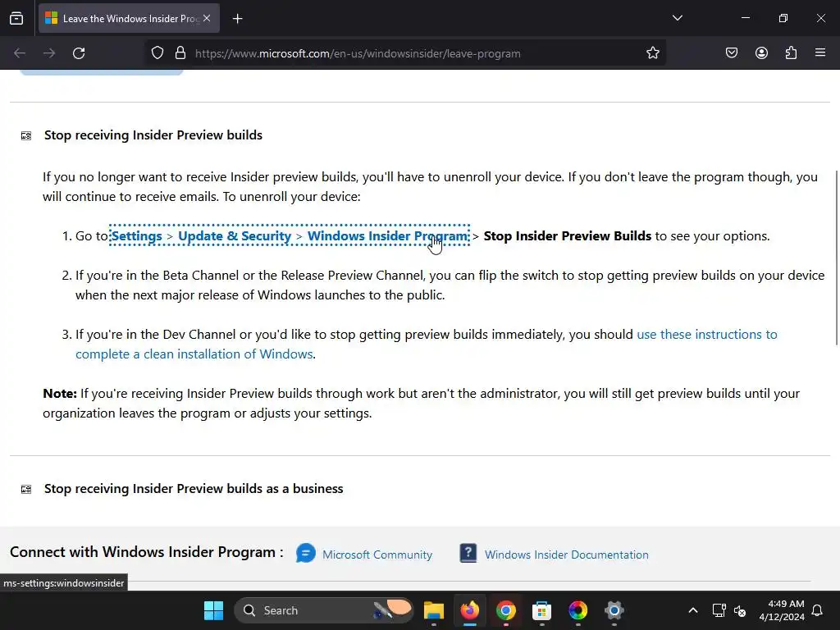Open the list all tabs dropdown arrow
840x630 pixels.
(x=677, y=18)
